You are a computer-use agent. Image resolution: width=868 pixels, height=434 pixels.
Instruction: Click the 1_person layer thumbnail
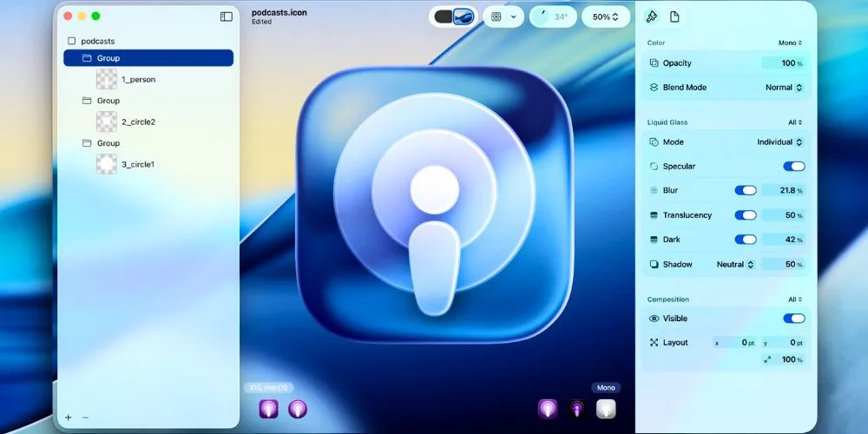tap(107, 79)
